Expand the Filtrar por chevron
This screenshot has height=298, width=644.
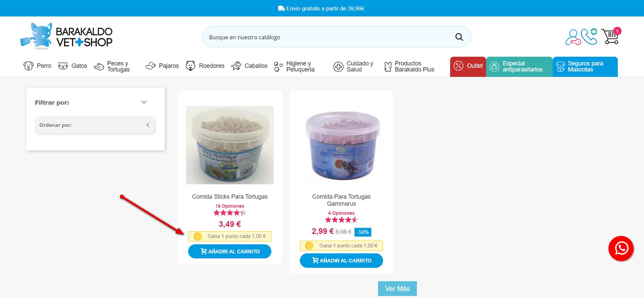(x=144, y=102)
